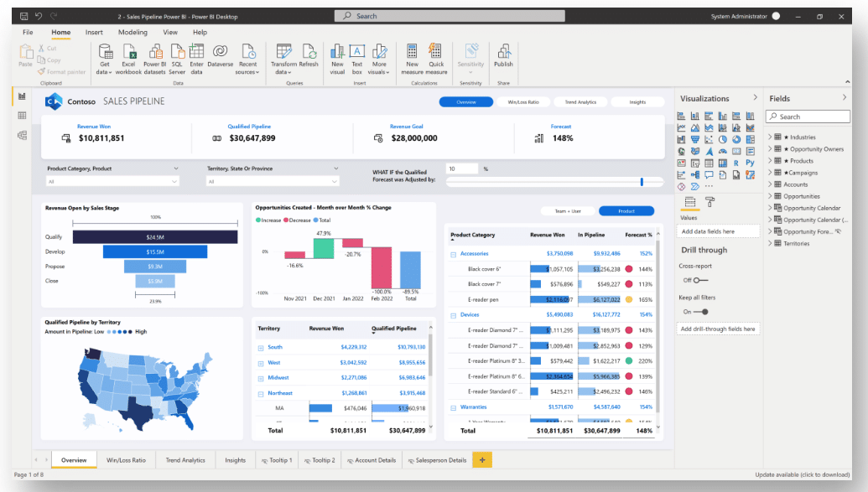Open the File menu
The height and width of the screenshot is (492, 868).
tap(28, 32)
